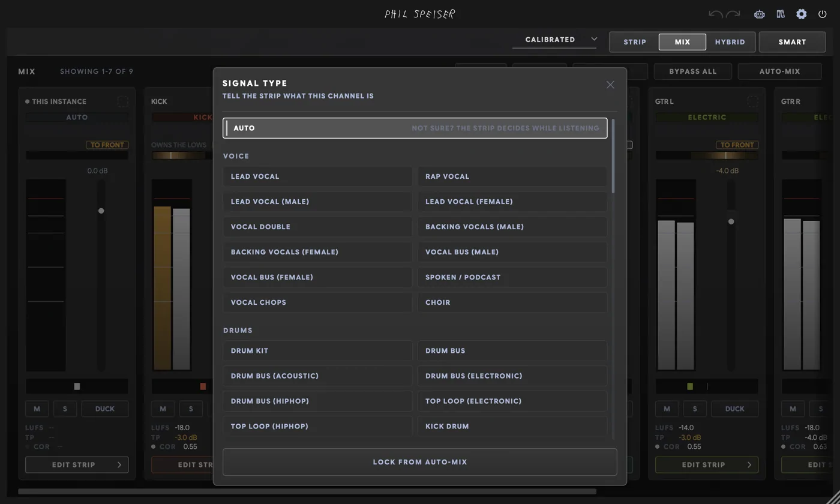Pick Drum Bus (HipHop) option
840x504 pixels.
point(317,401)
